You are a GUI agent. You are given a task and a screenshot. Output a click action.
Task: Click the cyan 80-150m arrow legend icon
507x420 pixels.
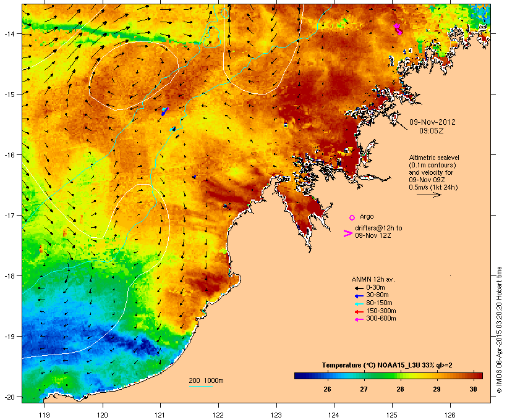tap(359, 304)
